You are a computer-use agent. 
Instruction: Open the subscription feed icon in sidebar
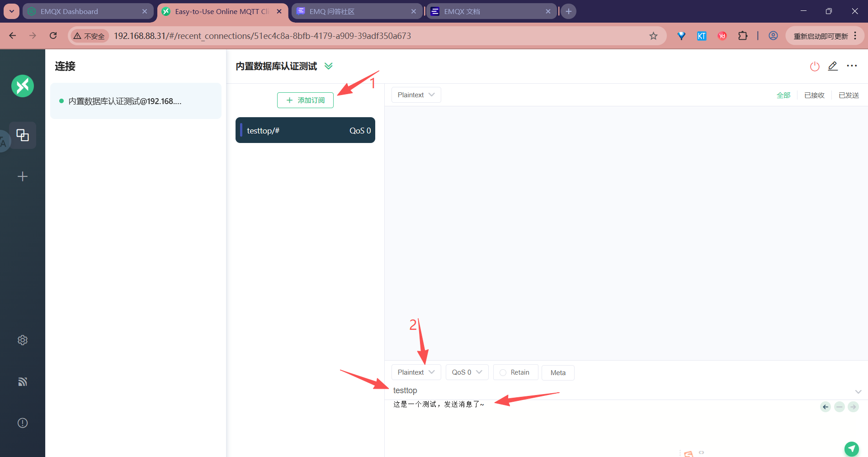23,381
